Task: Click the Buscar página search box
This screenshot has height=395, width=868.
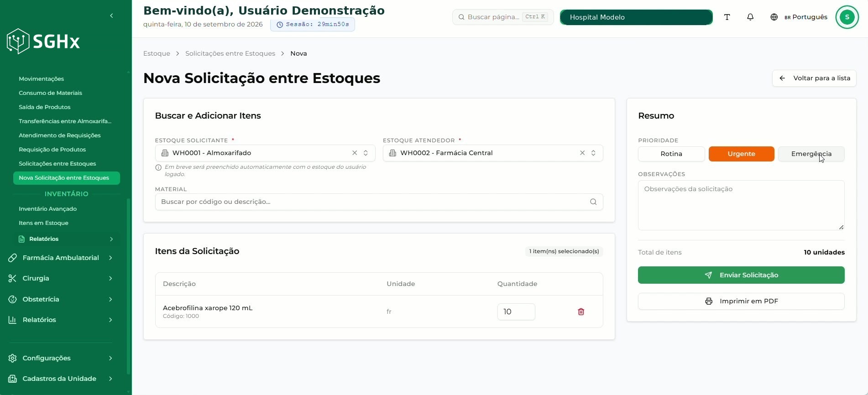Action: click(x=503, y=17)
